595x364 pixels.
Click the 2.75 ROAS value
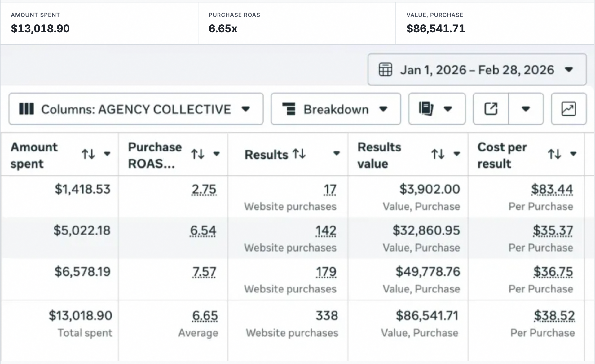(x=204, y=189)
